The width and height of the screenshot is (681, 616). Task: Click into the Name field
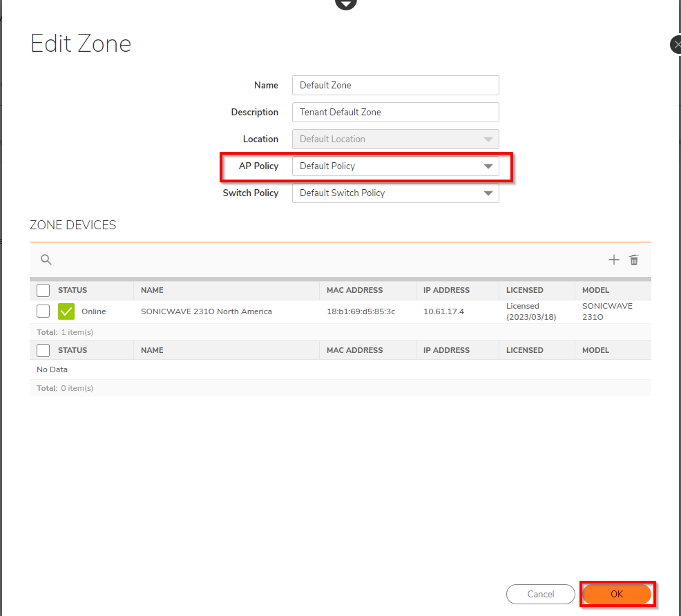tap(395, 86)
